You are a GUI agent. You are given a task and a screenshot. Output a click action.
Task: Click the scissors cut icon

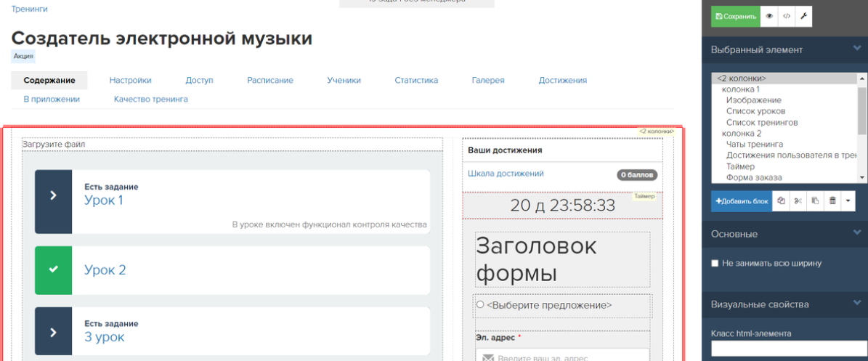798,201
